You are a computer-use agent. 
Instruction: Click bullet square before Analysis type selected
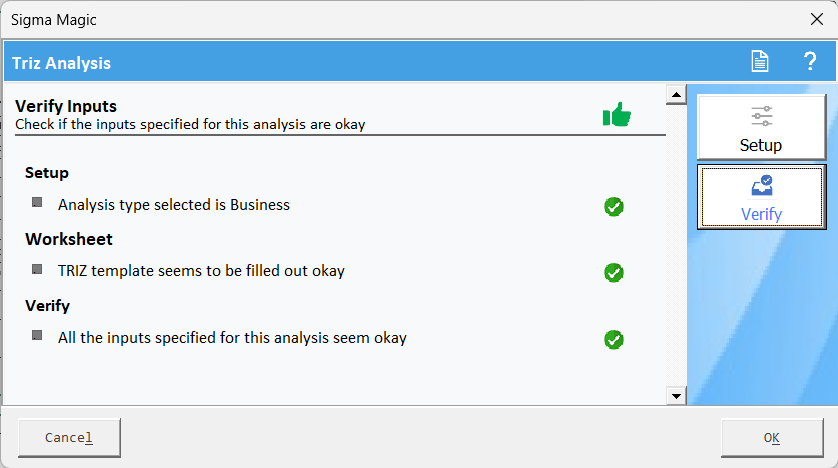[x=37, y=202]
